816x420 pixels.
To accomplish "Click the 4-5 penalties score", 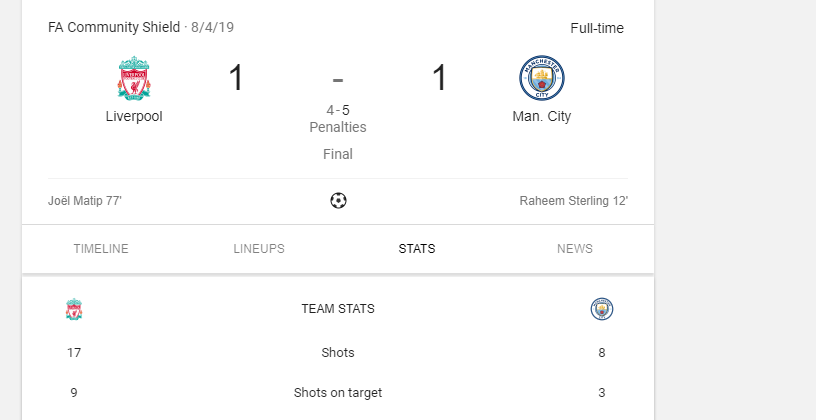I will click(x=338, y=110).
